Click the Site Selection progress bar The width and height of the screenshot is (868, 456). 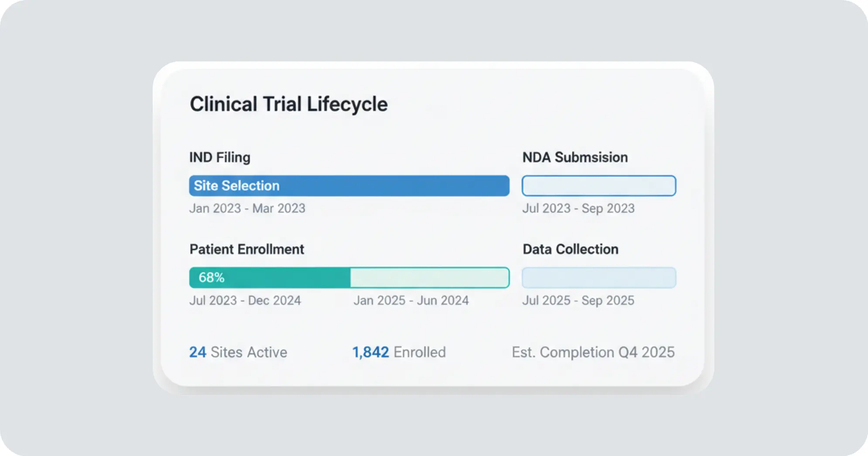click(349, 186)
